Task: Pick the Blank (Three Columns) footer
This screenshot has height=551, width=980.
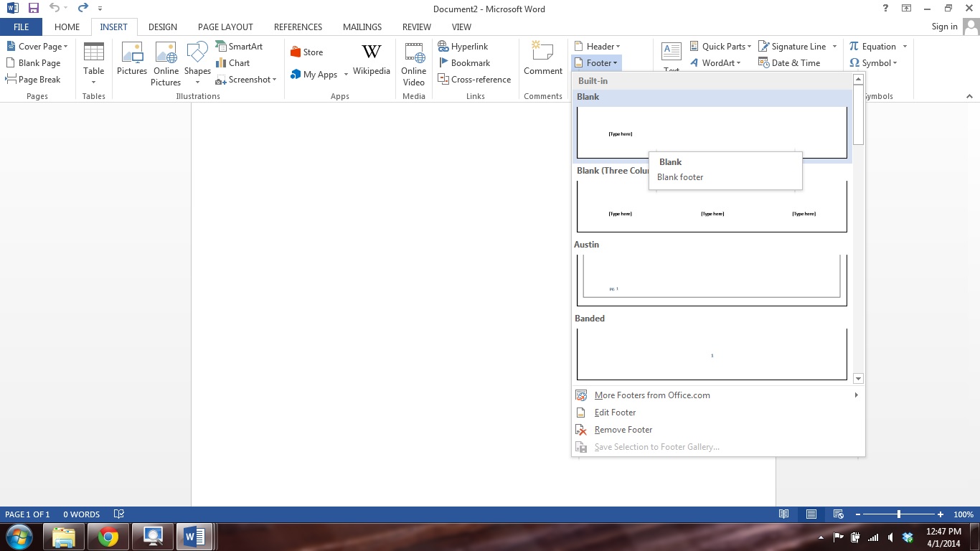Action: pyautogui.click(x=712, y=207)
